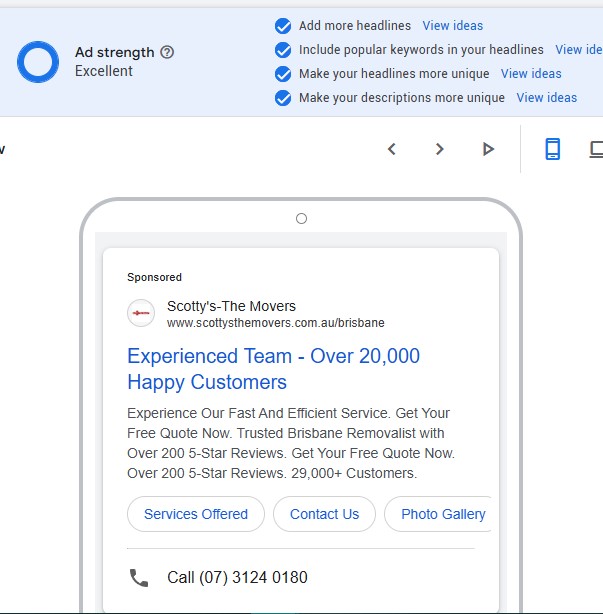Click the Ad strength help question icon
603x614 pixels.
pos(167,52)
